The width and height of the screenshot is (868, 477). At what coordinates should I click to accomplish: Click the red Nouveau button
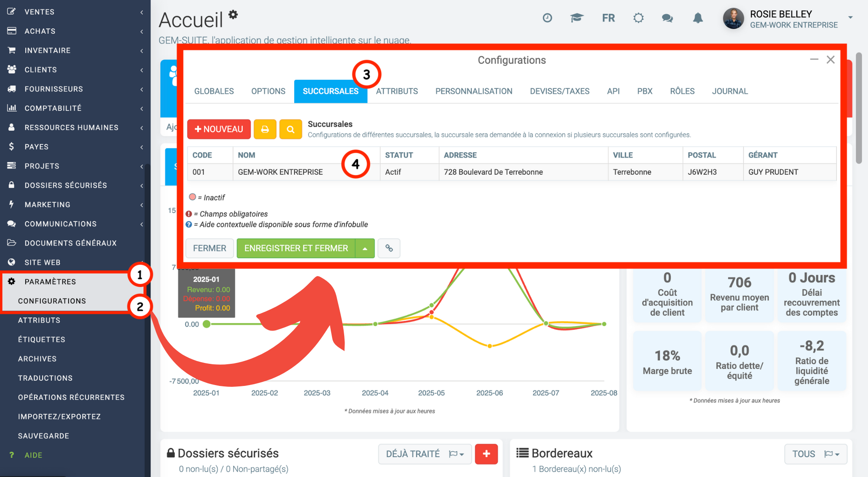pos(219,129)
